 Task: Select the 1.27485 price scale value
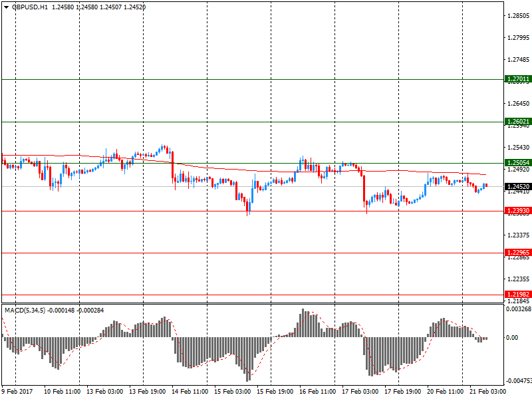[519, 60]
